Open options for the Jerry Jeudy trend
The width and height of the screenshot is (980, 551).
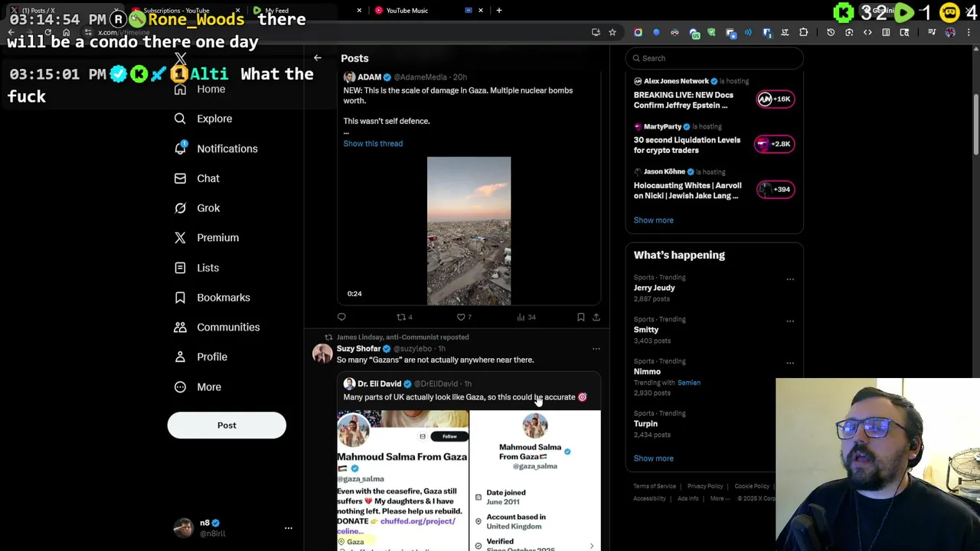pos(790,279)
